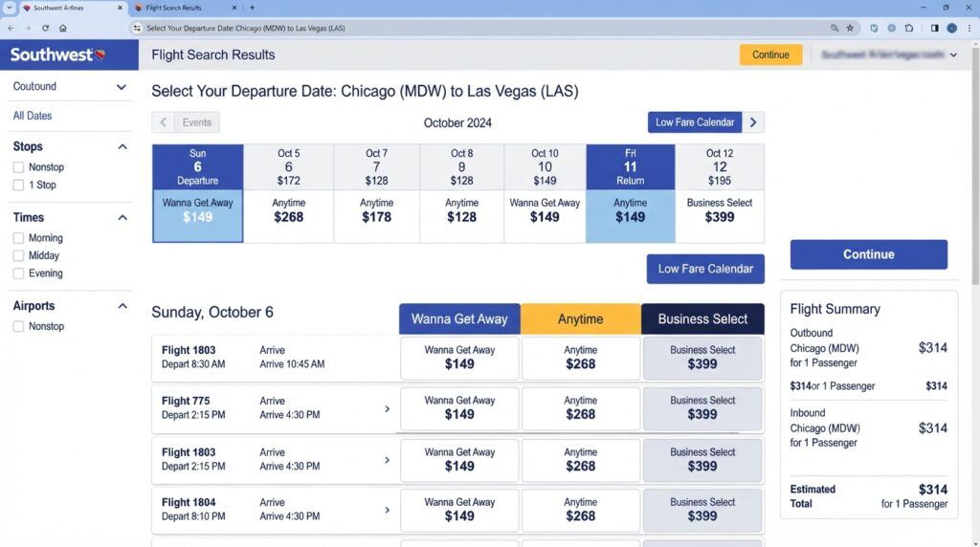The image size is (980, 547).
Task: Open the blurred account dropdown in header
Action: tap(889, 55)
